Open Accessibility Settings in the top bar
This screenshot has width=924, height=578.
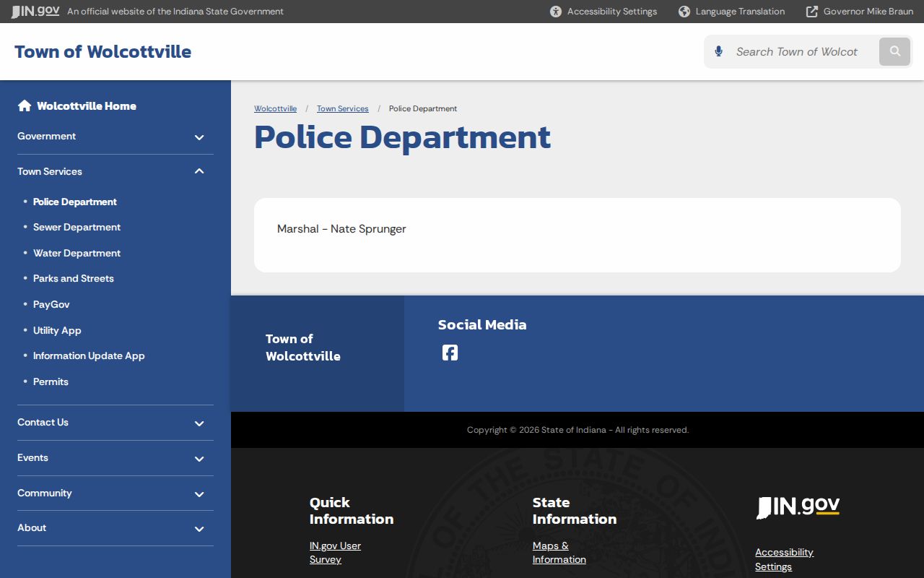click(603, 12)
